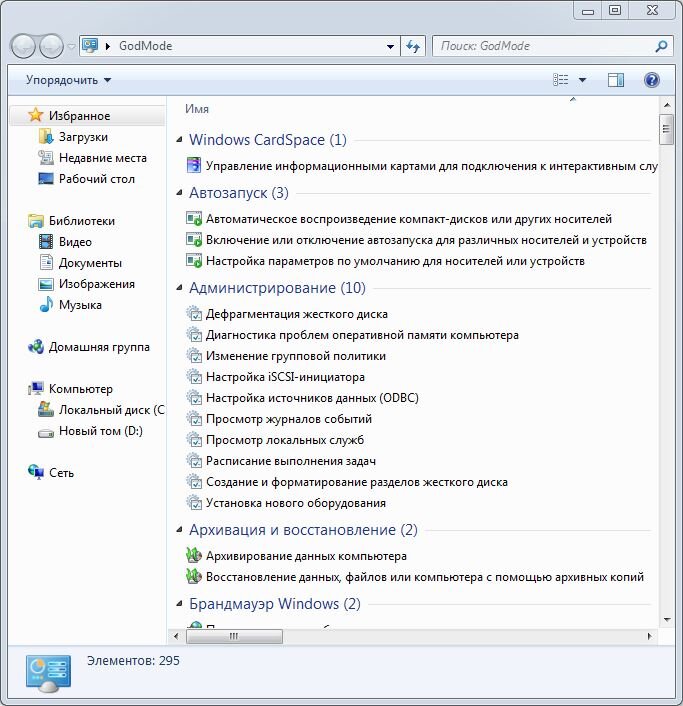Click the Control Panel icon in address bar

point(90,45)
